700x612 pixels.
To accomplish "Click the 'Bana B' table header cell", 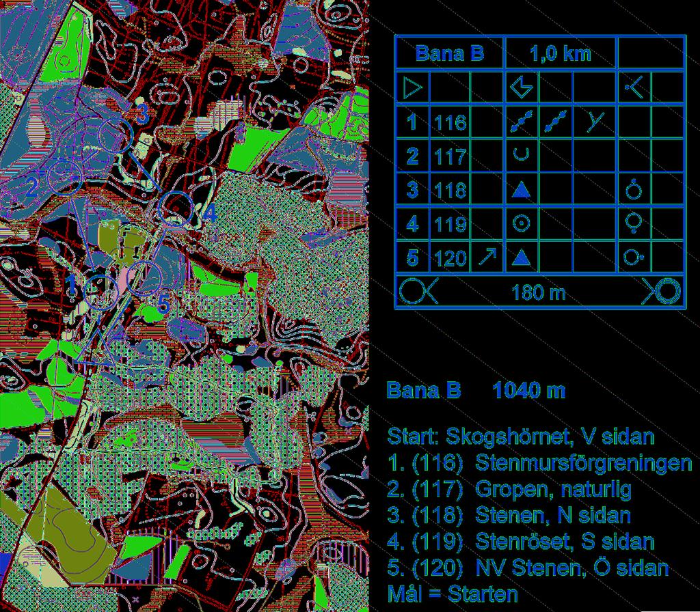I will [x=450, y=53].
